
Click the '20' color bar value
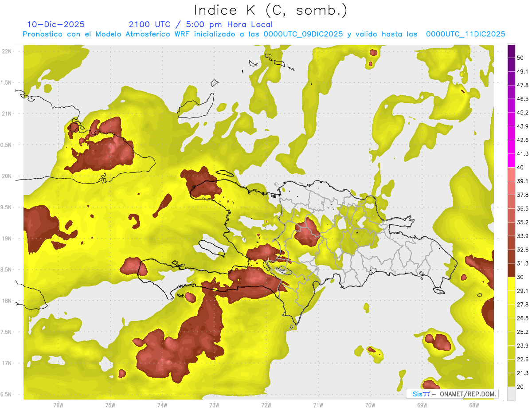coord(521,387)
